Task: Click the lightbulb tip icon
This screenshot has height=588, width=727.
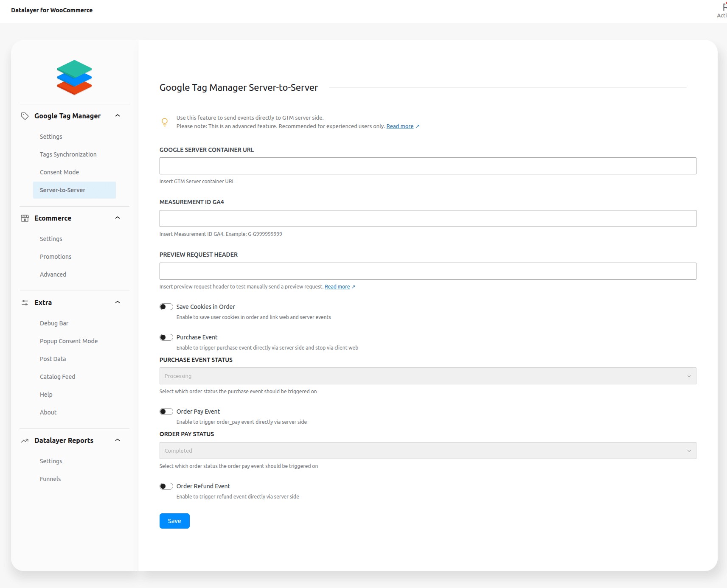Action: pyautogui.click(x=165, y=122)
